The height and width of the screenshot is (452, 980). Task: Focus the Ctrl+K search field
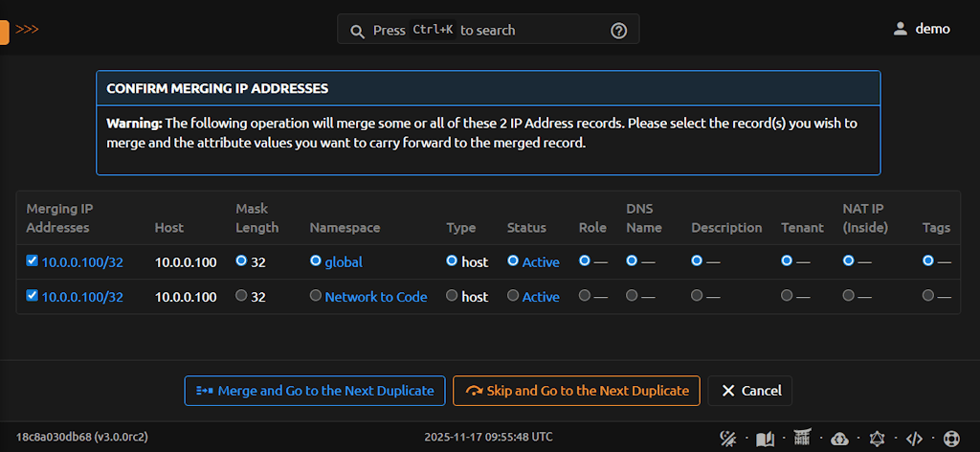(488, 30)
